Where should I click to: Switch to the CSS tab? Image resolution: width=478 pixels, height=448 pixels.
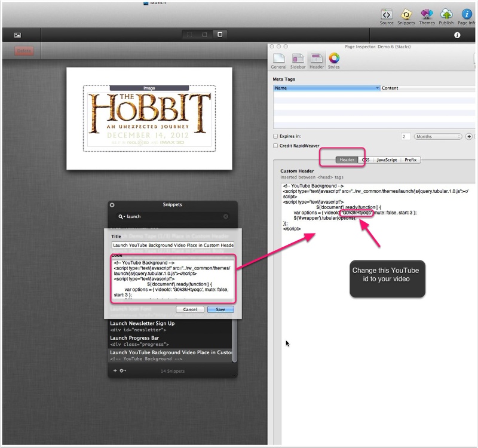click(x=366, y=160)
